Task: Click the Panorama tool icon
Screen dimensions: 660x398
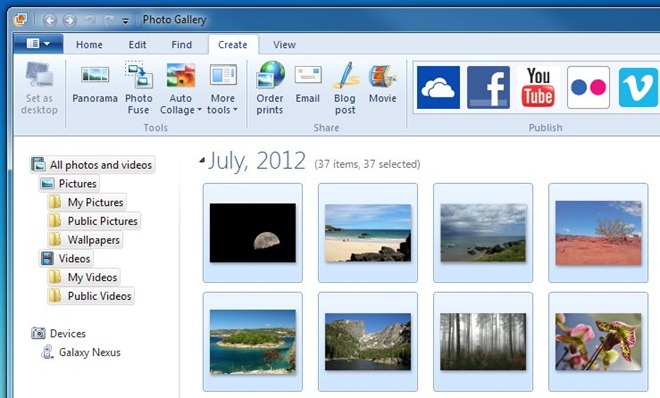Action: 95,75
